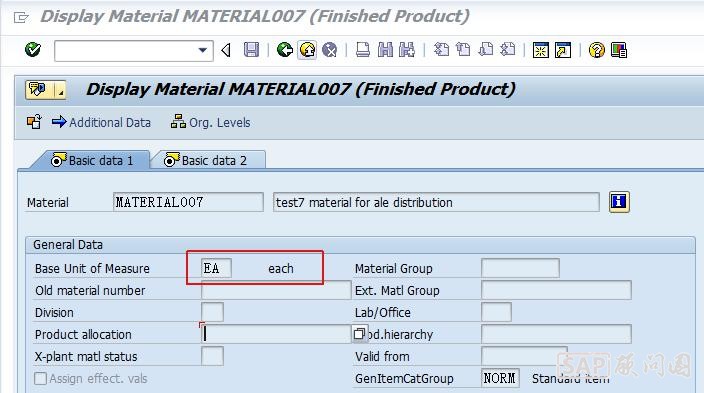Toggle the Assign effect. vals checkbox
The image size is (704, 393).
pyautogui.click(x=40, y=379)
